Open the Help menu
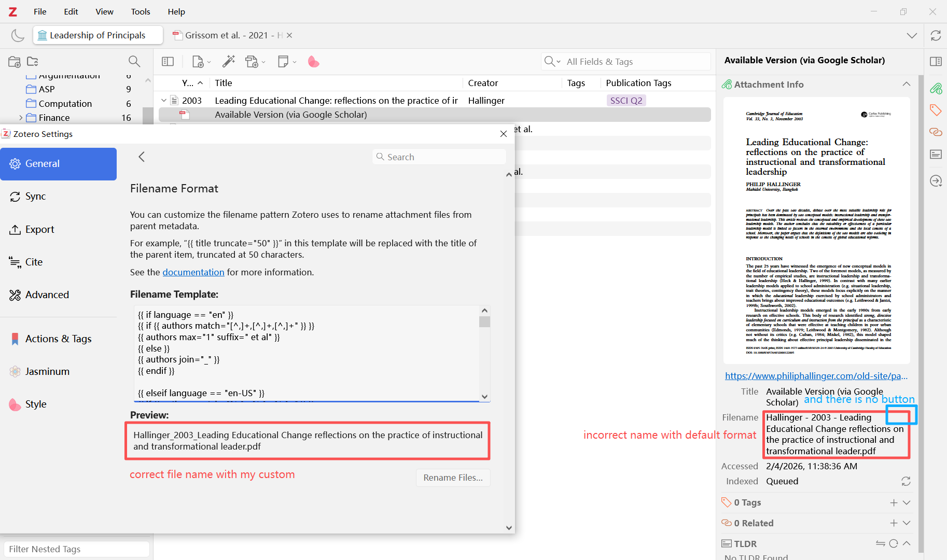This screenshot has width=947, height=560. 176,11
